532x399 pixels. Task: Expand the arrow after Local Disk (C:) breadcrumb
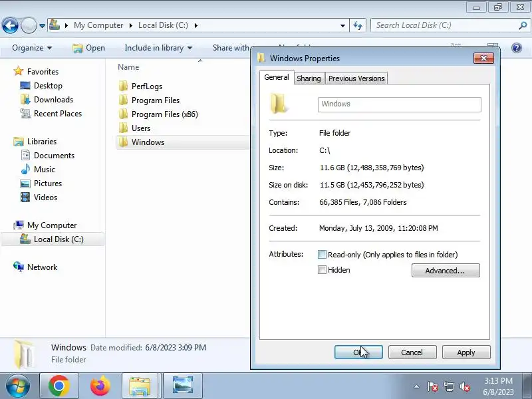196,25
